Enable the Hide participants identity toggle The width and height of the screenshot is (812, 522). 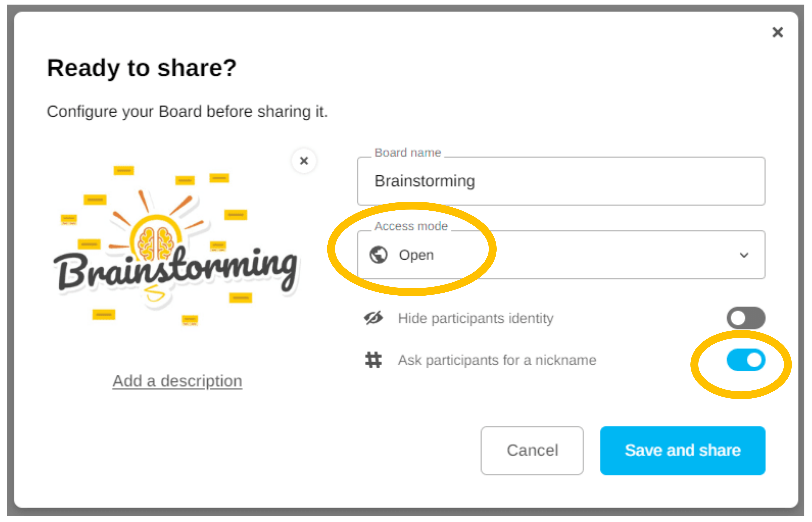[746, 318]
